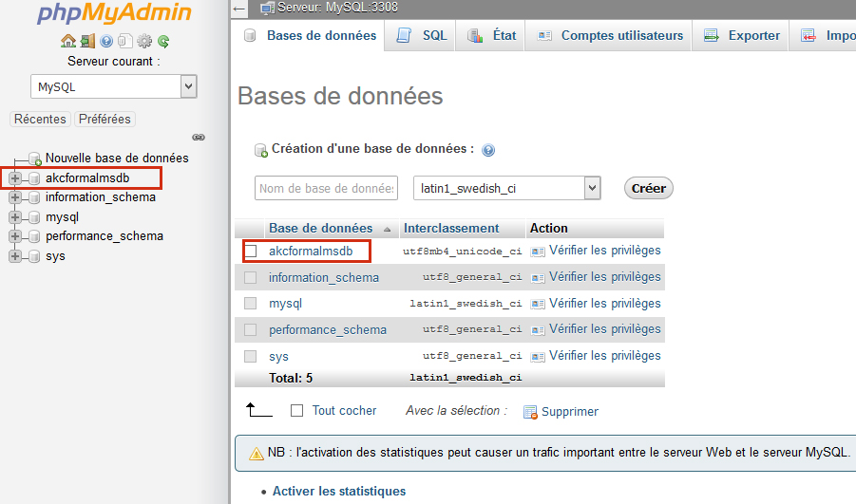Click the Activer les statistiques link
This screenshot has width=856, height=504.
[x=339, y=491]
